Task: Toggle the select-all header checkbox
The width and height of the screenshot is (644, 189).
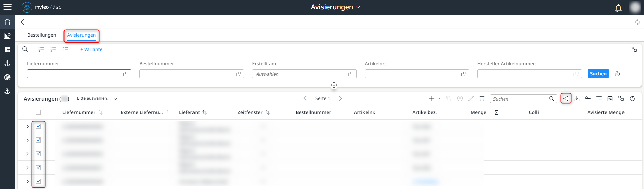Action: (x=38, y=112)
